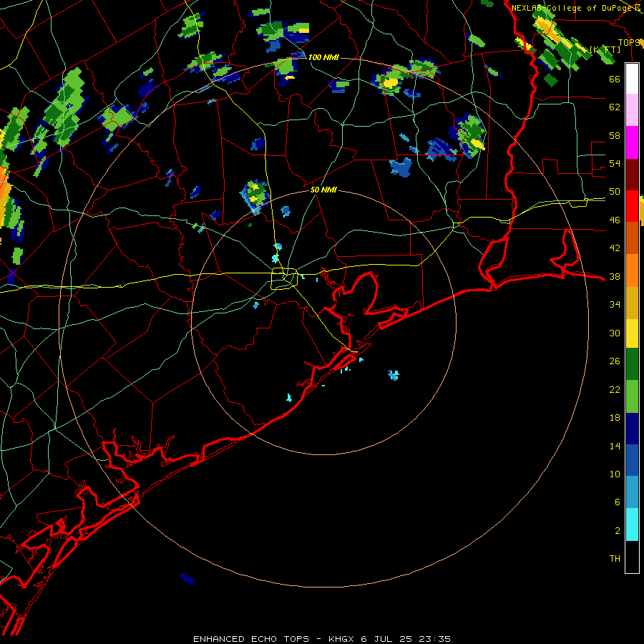Click the legend value '58'
Viewport: 644px width, 644px height.
(615, 135)
